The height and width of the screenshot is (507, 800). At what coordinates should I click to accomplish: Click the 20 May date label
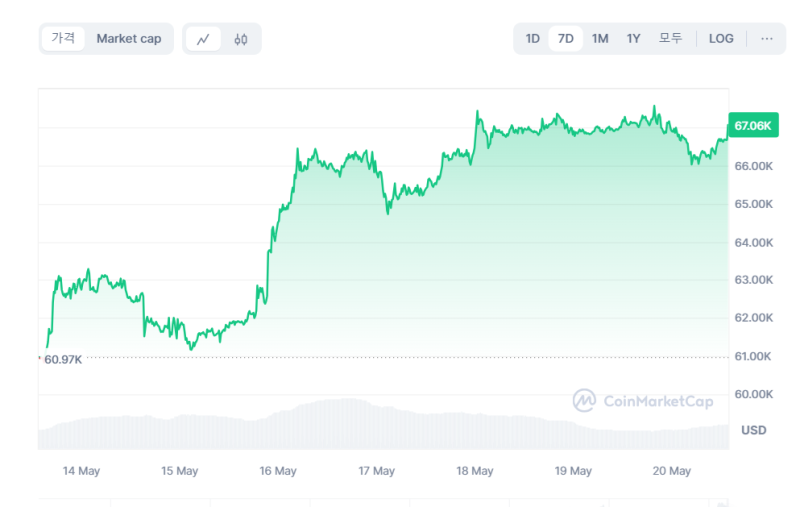pos(672,470)
